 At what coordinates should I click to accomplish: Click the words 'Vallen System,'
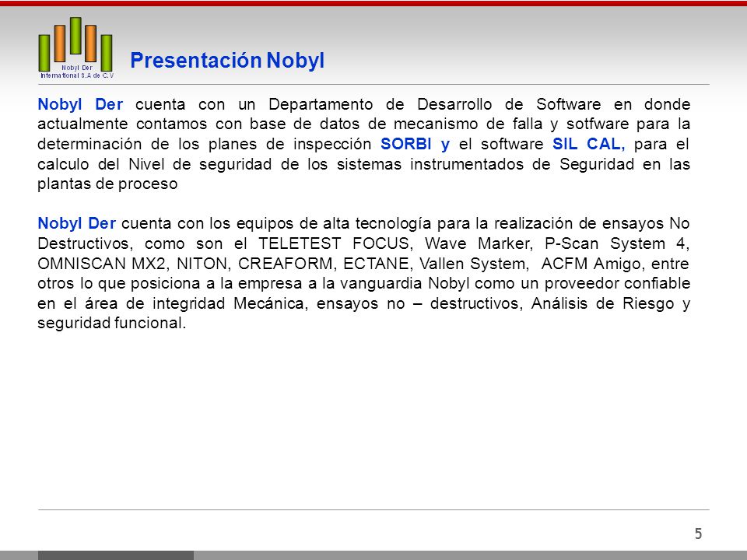[474, 264]
